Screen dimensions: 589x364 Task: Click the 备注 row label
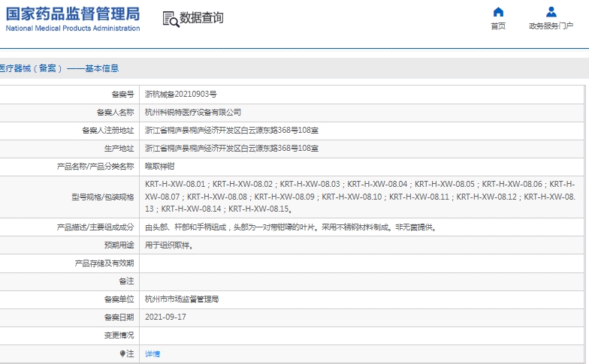pos(126,281)
